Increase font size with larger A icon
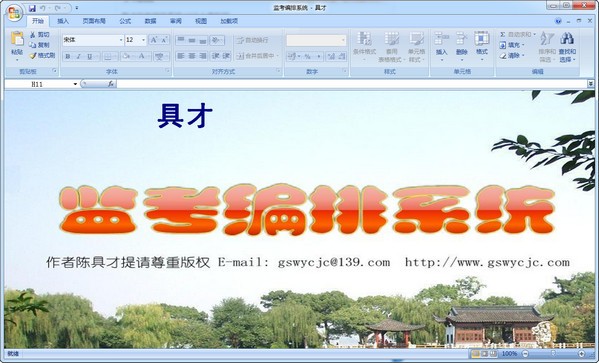Screen dimensions: 599x363 [154, 40]
